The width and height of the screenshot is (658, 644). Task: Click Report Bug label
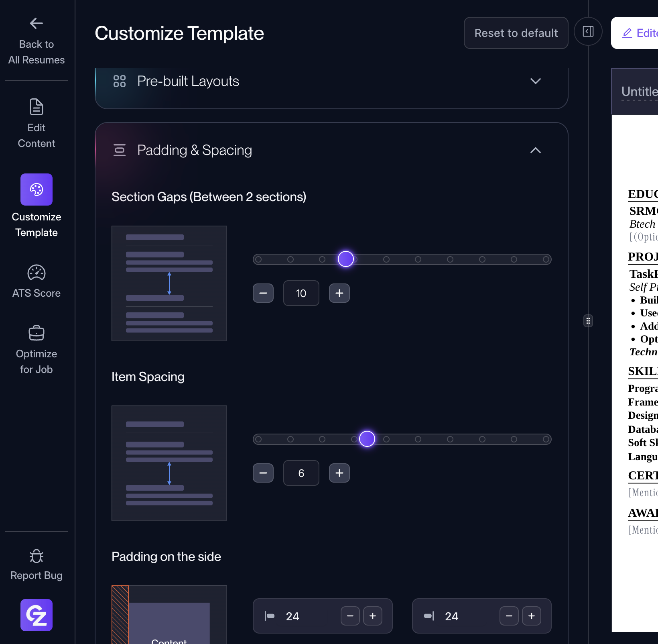click(x=37, y=575)
